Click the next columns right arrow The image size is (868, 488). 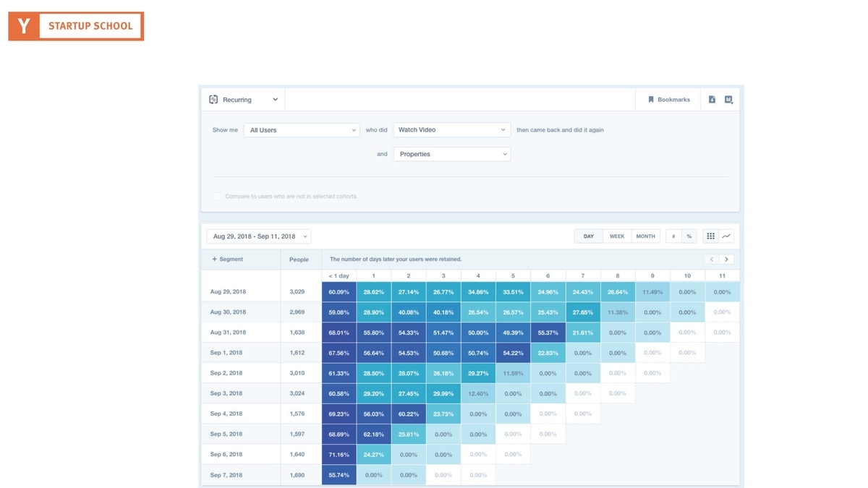click(x=726, y=260)
